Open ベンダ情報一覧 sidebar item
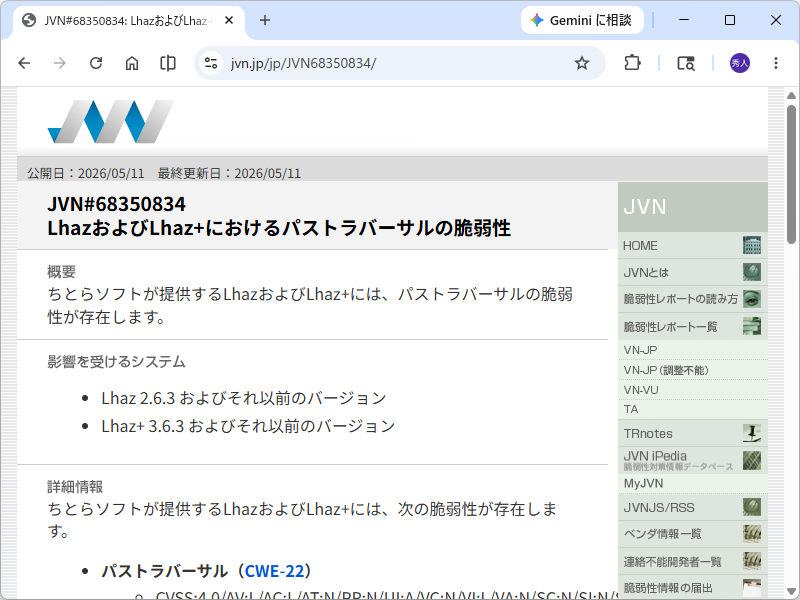 click(x=692, y=534)
